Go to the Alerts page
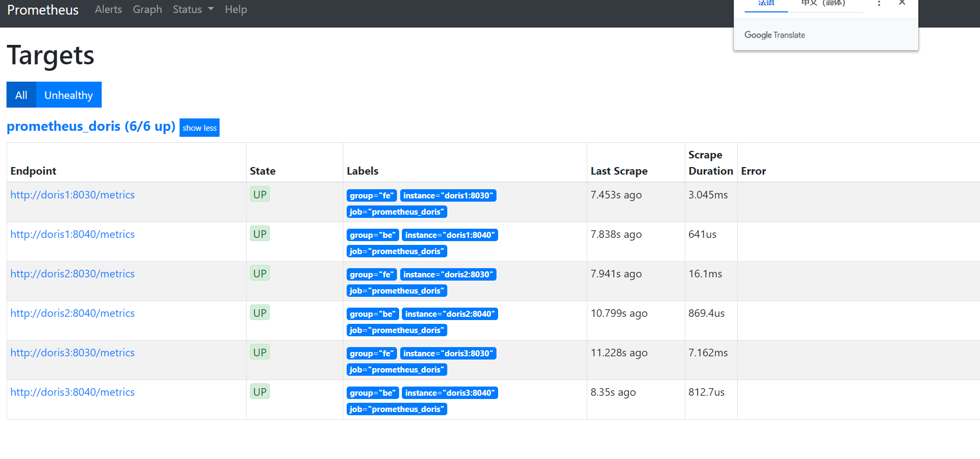The height and width of the screenshot is (459, 980). pos(108,10)
